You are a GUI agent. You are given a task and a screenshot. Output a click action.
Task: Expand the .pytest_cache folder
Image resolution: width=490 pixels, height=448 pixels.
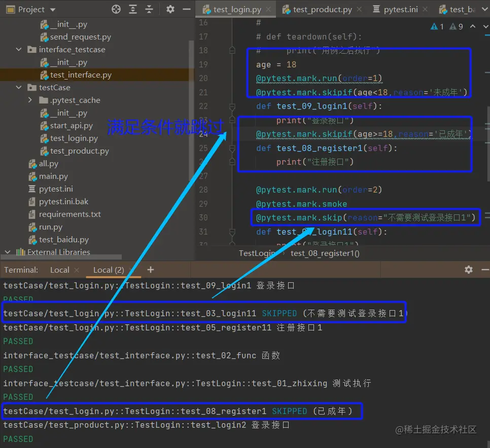pos(30,100)
